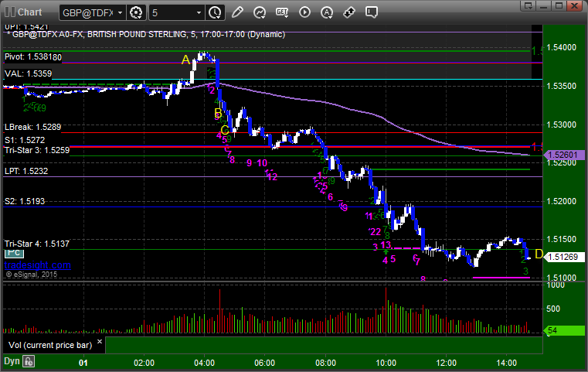Select the Tri-Star 3: 1.5259 label
Screen dimensions: 588x372
[37, 150]
